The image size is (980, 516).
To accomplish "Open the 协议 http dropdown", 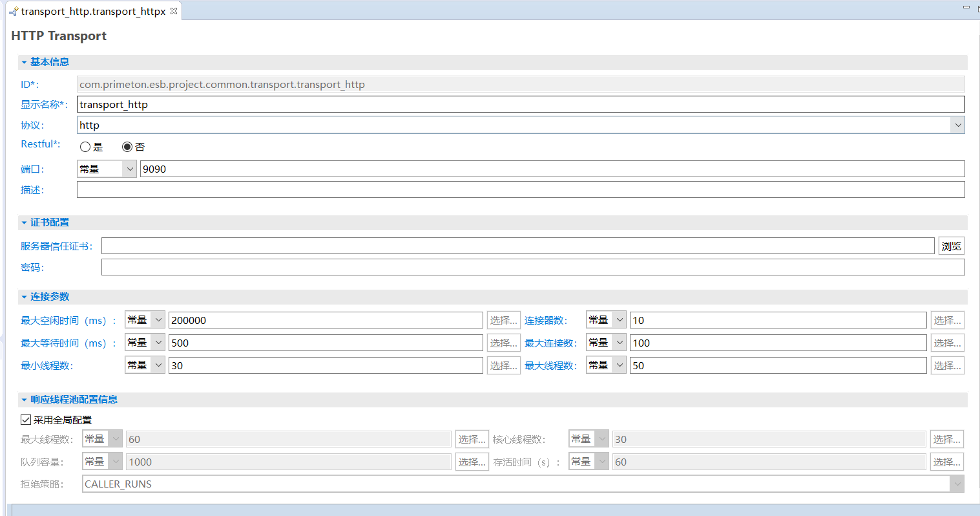I will click(957, 125).
